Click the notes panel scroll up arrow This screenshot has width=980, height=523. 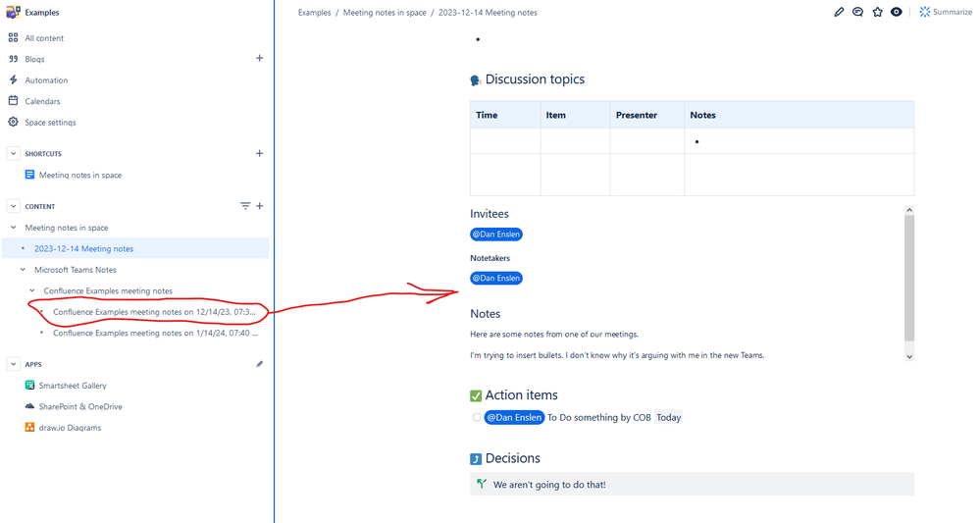909,211
